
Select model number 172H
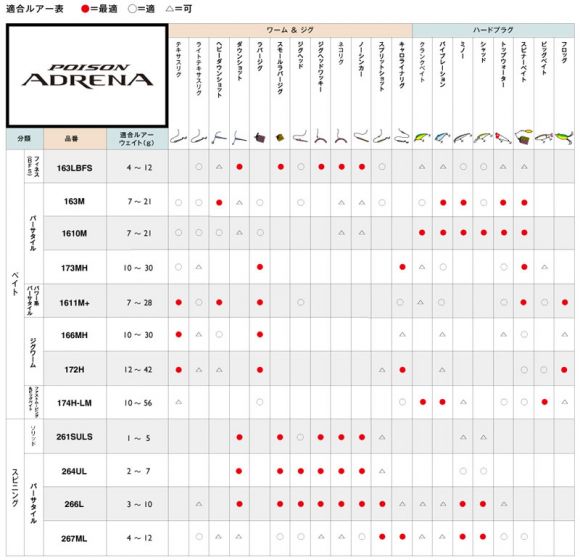(74, 370)
